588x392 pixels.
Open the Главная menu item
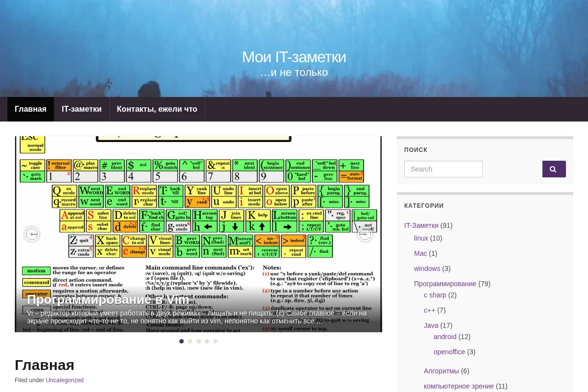(30, 109)
